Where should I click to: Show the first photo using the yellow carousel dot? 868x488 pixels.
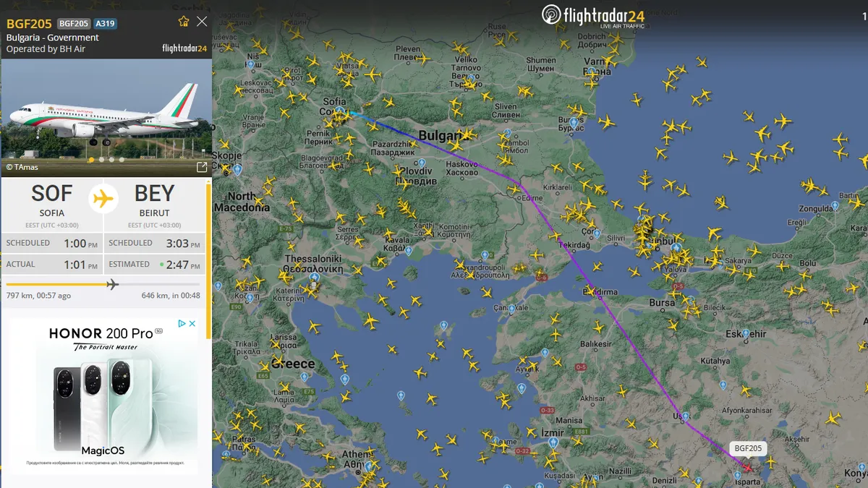point(91,160)
